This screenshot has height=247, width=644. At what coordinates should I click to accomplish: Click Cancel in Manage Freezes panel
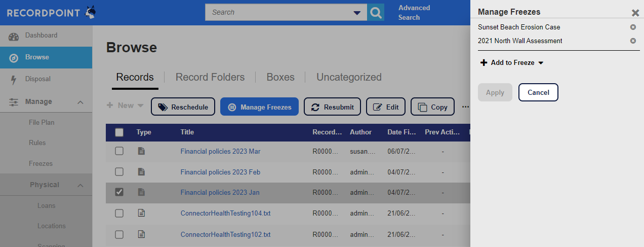click(x=538, y=92)
